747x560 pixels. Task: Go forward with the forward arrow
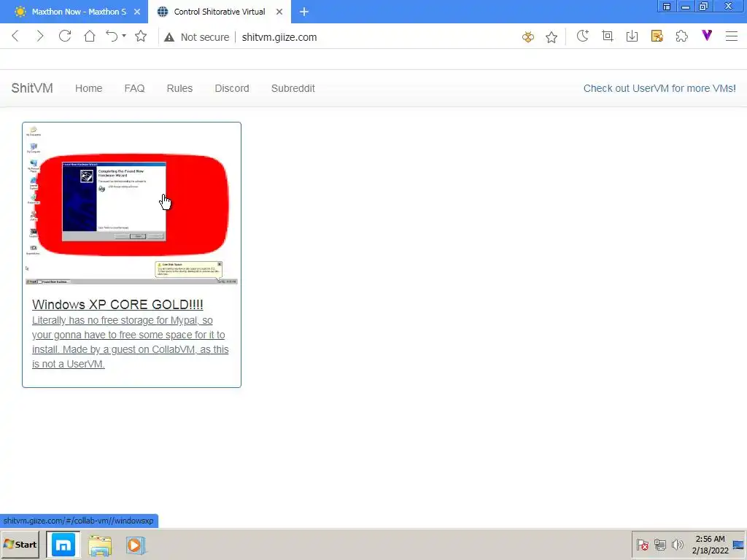[40, 36]
